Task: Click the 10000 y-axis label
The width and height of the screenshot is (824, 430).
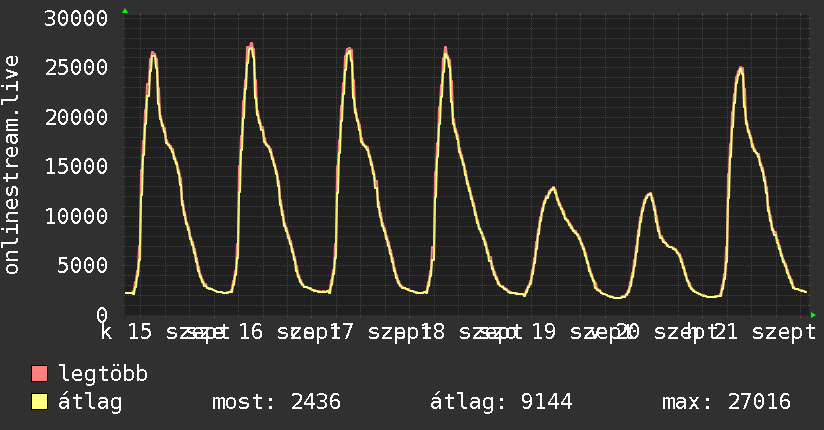Action: [76, 216]
